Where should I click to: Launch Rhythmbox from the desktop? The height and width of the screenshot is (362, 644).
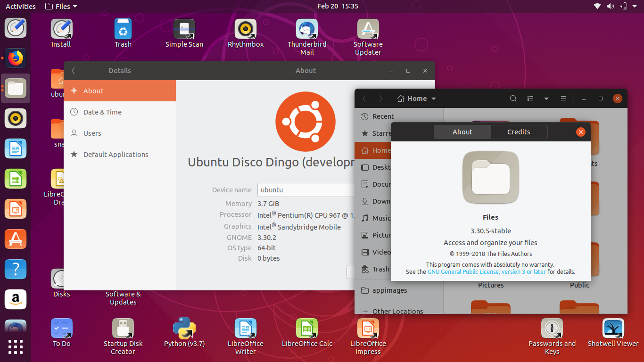(245, 29)
